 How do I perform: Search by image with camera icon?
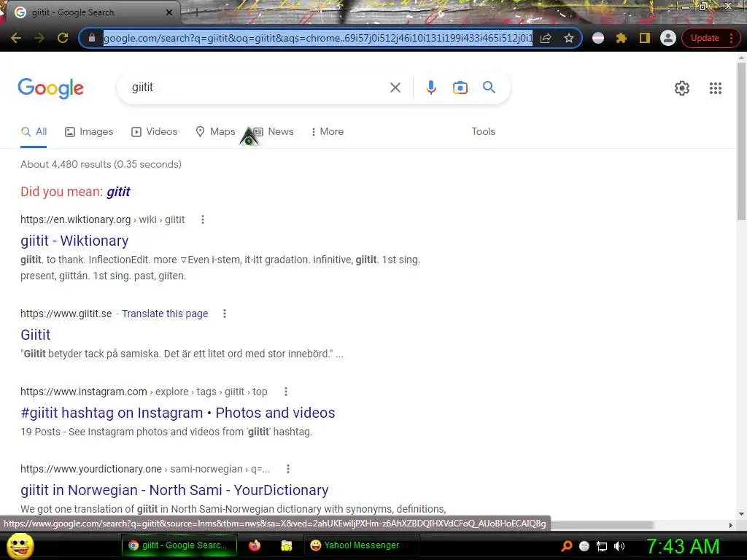[460, 87]
